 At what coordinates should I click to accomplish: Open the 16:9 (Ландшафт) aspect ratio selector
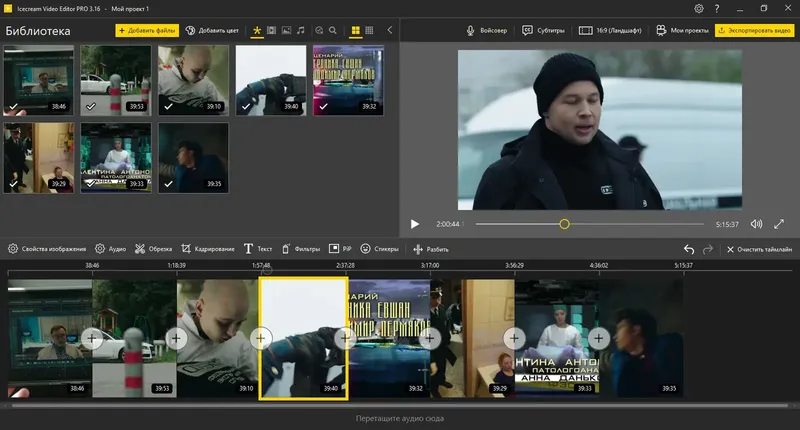point(612,31)
